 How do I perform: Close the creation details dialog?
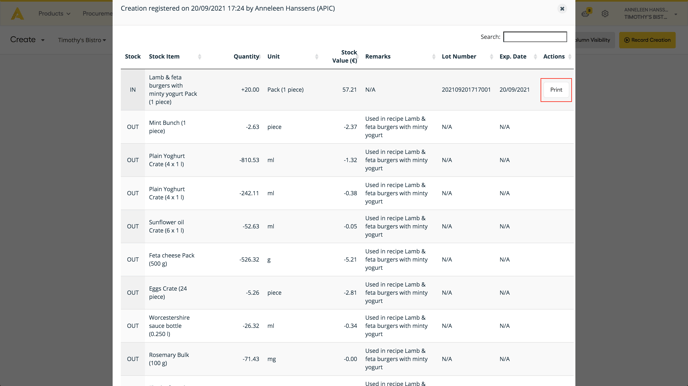(x=562, y=9)
